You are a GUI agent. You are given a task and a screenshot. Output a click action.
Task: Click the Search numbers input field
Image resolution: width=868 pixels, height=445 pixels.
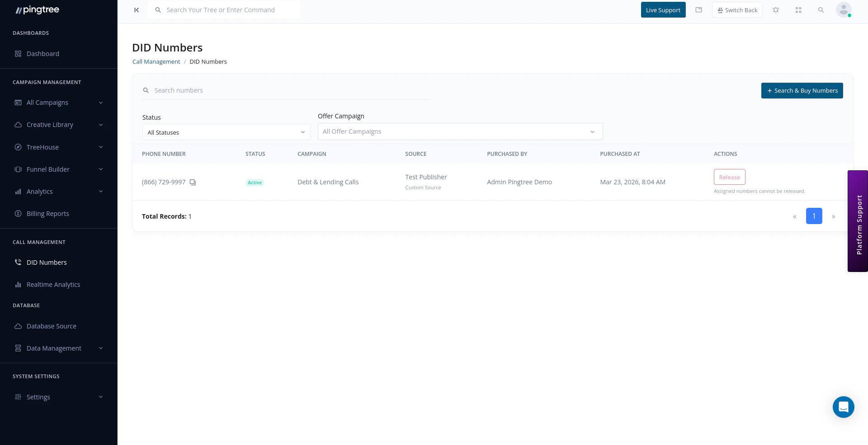(226, 90)
